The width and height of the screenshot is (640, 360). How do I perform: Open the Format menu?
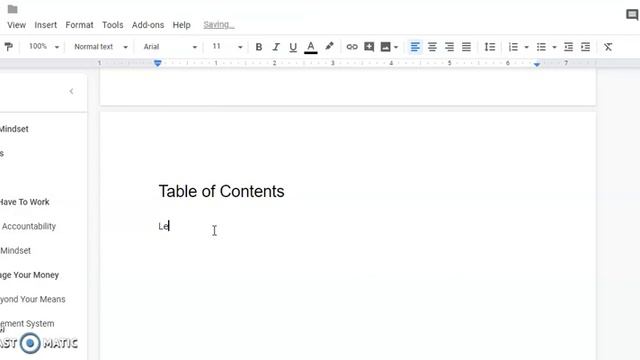(x=79, y=25)
